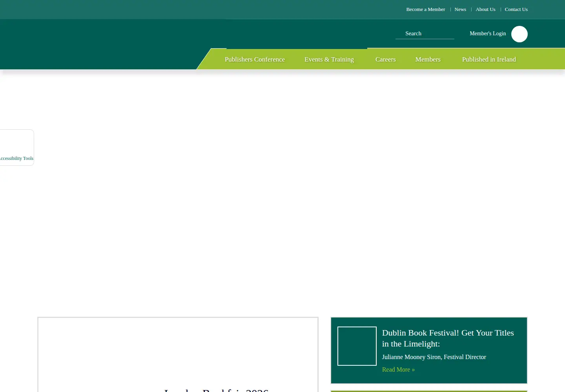
Task: Go to the News page
Action: [460, 9]
